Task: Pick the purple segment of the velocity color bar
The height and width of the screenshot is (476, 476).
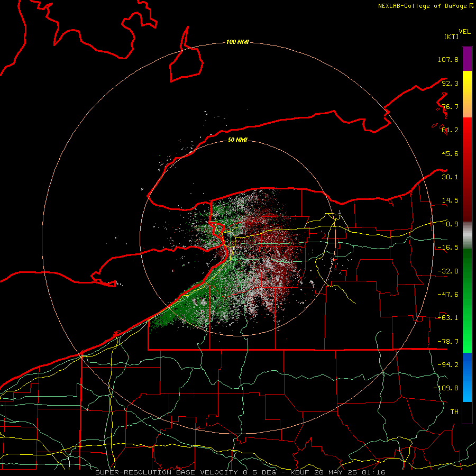Action: pos(467,59)
